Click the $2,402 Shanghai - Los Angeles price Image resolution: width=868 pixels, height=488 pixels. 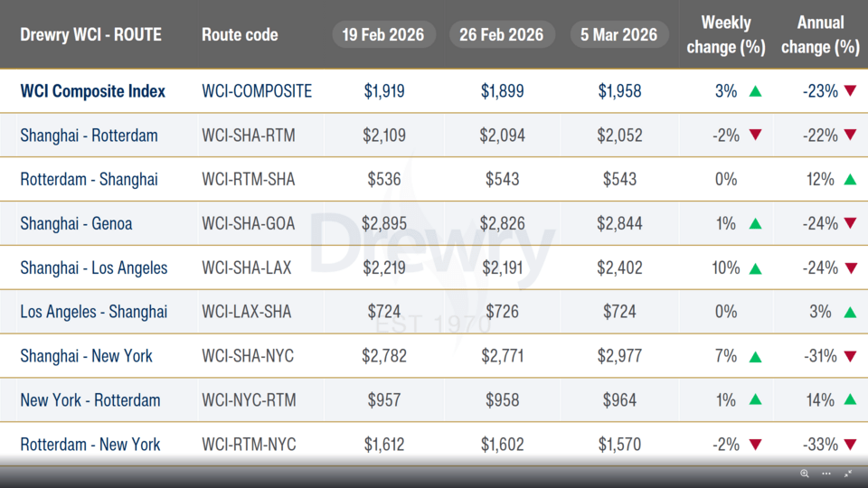619,268
